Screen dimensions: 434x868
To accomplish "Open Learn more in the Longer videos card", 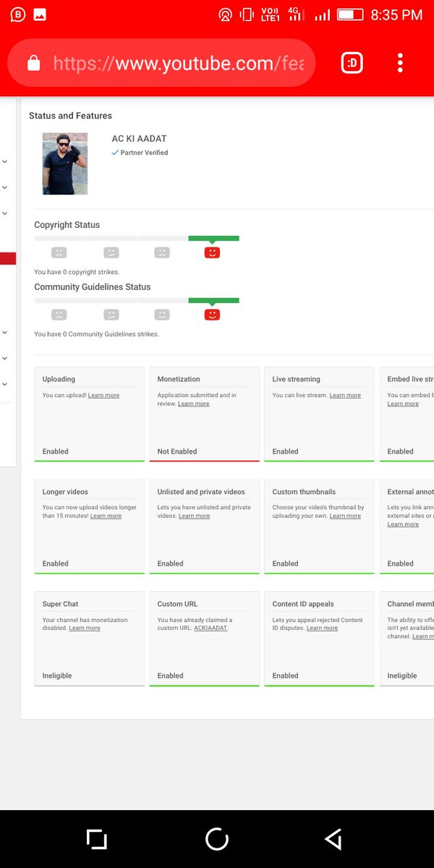I will coord(106,516).
